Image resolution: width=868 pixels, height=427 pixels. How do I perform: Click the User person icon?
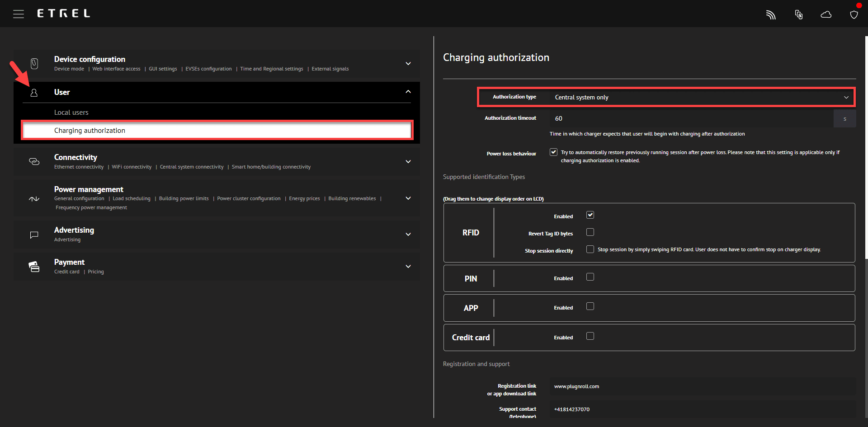34,93
